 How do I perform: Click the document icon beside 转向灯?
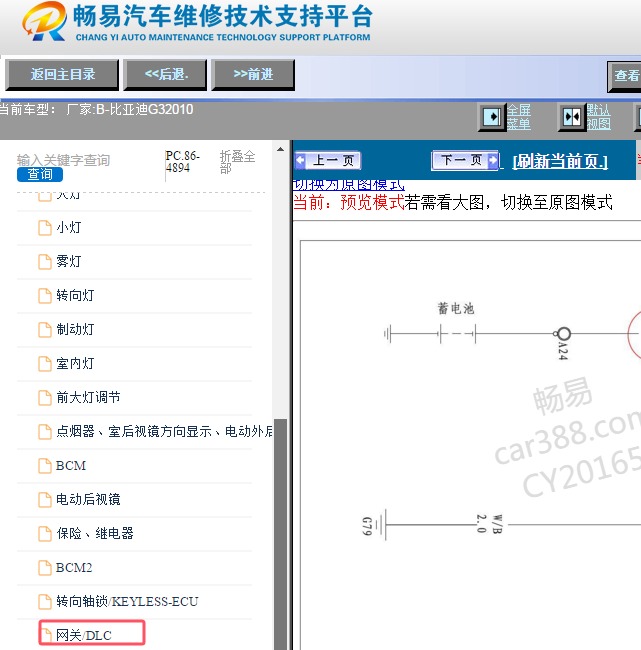45,296
